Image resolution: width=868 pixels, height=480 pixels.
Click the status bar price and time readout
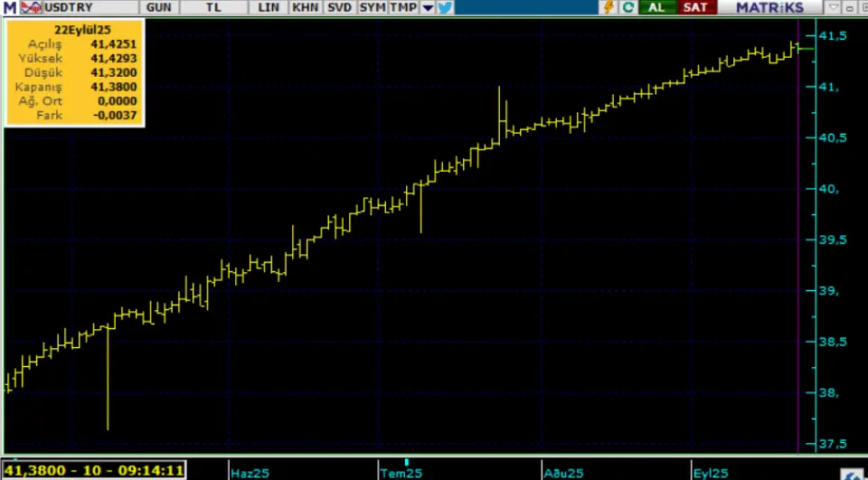click(93, 471)
